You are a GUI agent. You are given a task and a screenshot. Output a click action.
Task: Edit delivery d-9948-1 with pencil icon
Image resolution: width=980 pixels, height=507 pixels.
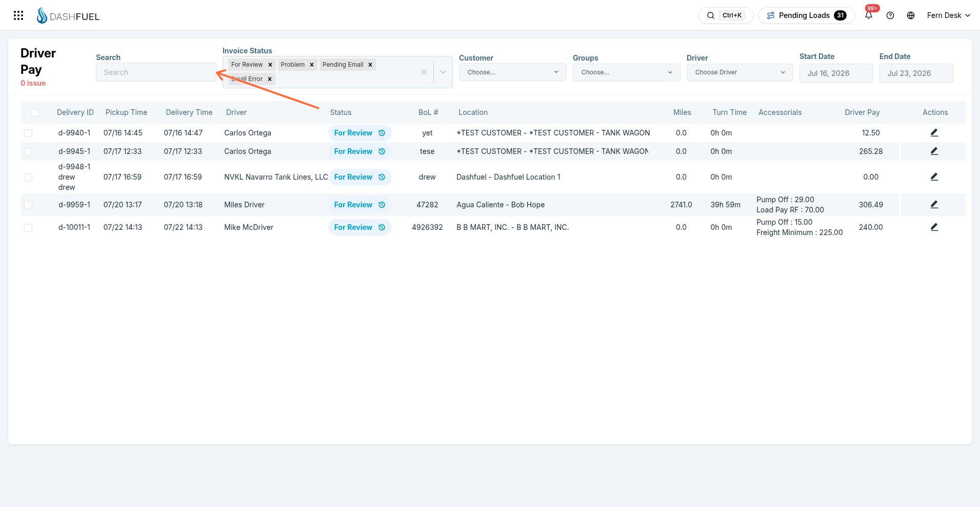(x=934, y=177)
